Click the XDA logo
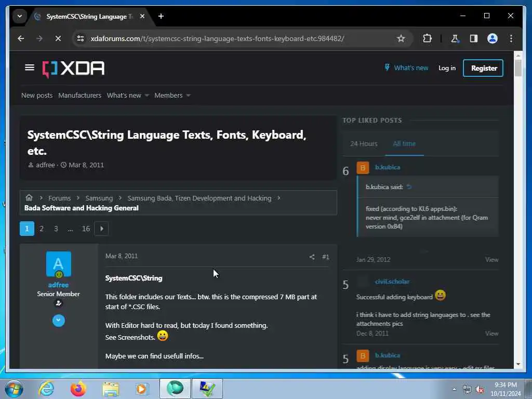The height and width of the screenshot is (399, 532). coord(73,69)
